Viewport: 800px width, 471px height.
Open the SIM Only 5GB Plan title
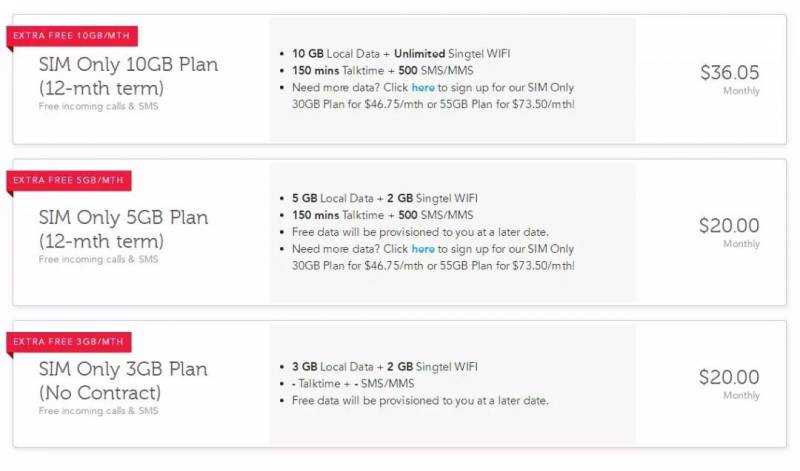pos(123,217)
